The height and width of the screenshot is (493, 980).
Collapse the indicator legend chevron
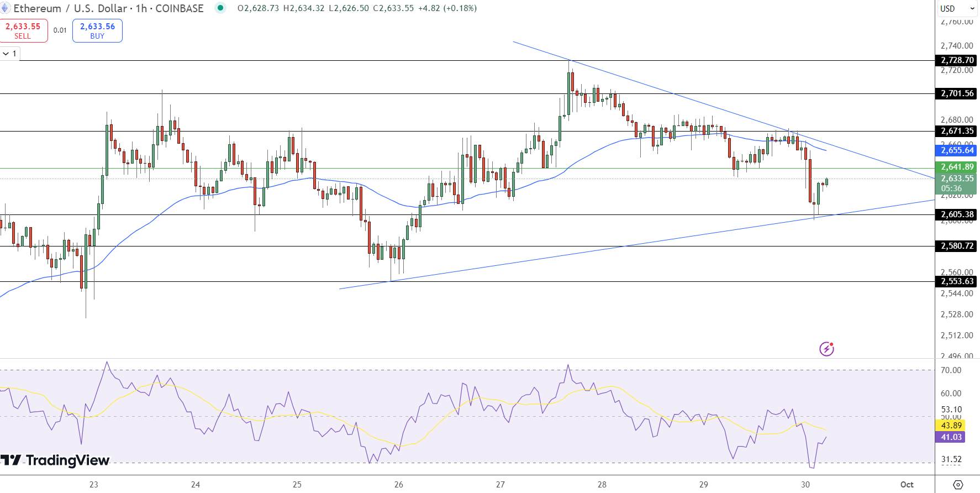(6, 54)
